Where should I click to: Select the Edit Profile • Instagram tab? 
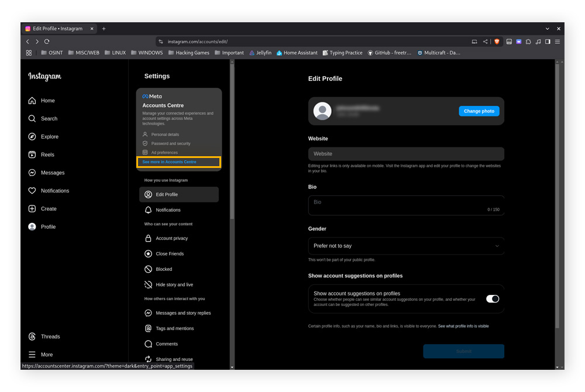pyautogui.click(x=59, y=29)
